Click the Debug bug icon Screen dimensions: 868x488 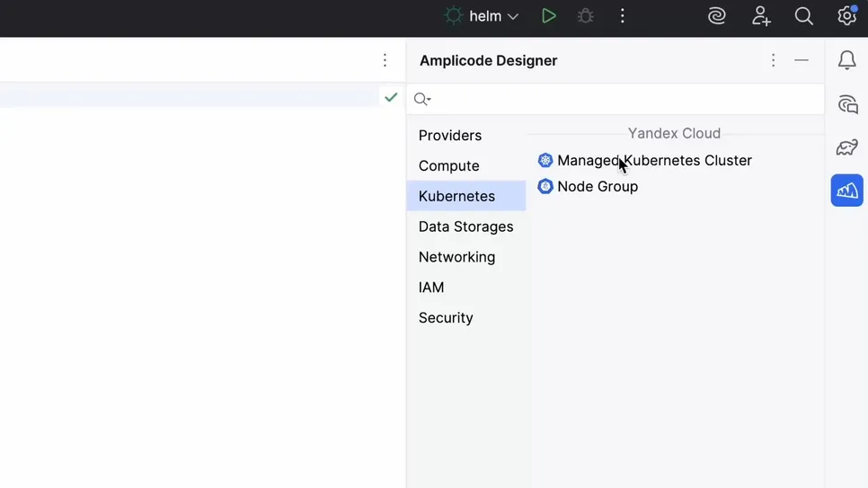click(x=585, y=16)
